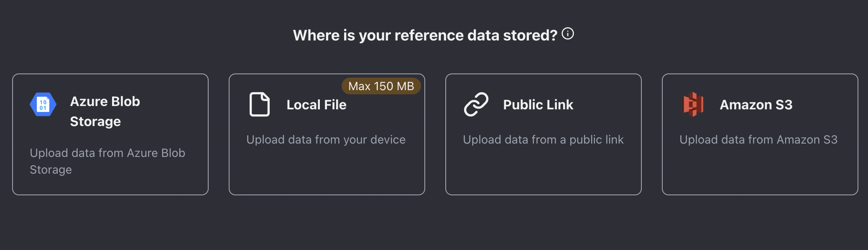Click the Public Link card title
This screenshot has height=250, width=868.
(x=538, y=105)
